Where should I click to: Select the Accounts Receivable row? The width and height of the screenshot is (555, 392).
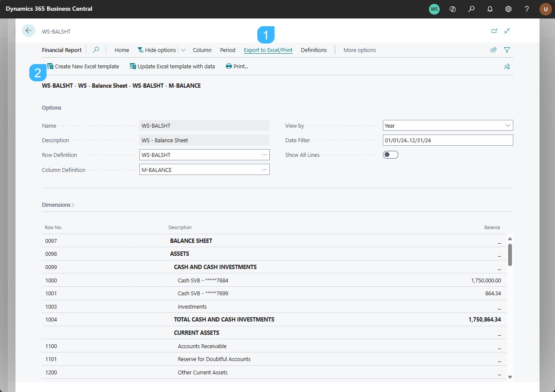pyautogui.click(x=274, y=346)
